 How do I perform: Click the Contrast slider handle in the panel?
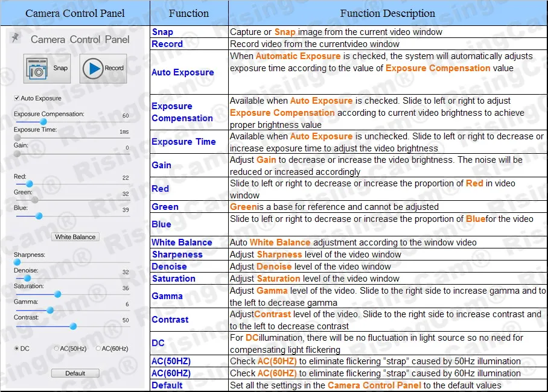click(73, 326)
